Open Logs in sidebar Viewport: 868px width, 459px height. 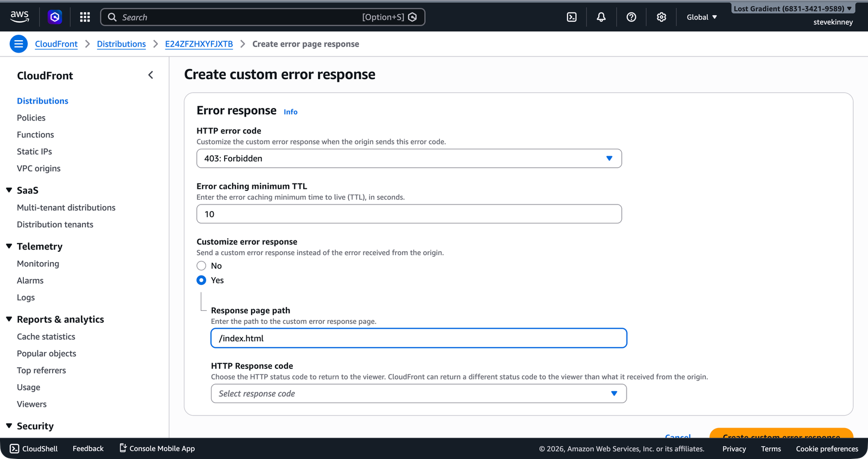[x=25, y=297]
